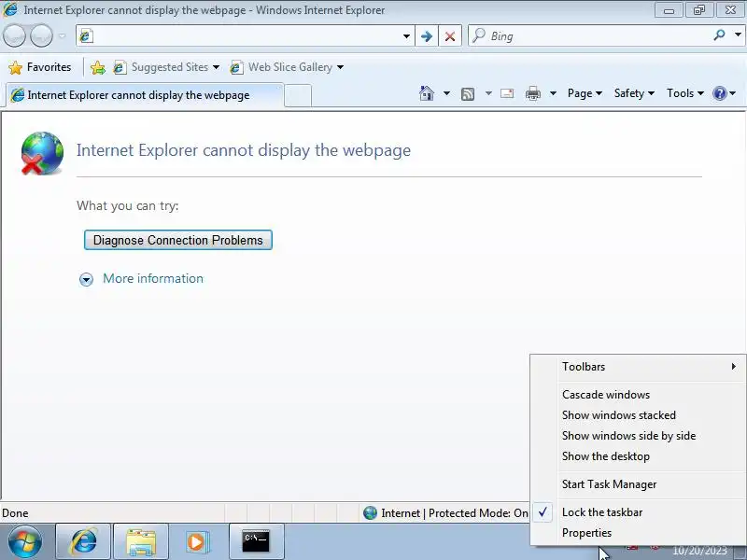Choose Show the desktop

638,456
